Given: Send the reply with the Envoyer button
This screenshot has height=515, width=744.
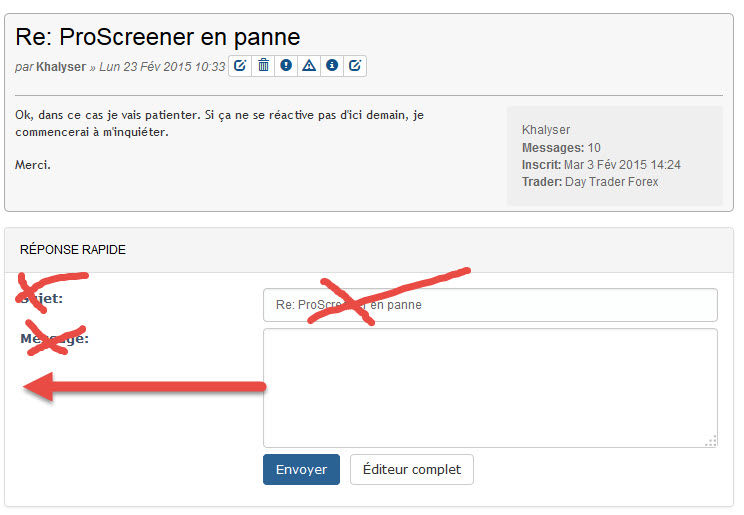Looking at the screenshot, I should pos(301,469).
